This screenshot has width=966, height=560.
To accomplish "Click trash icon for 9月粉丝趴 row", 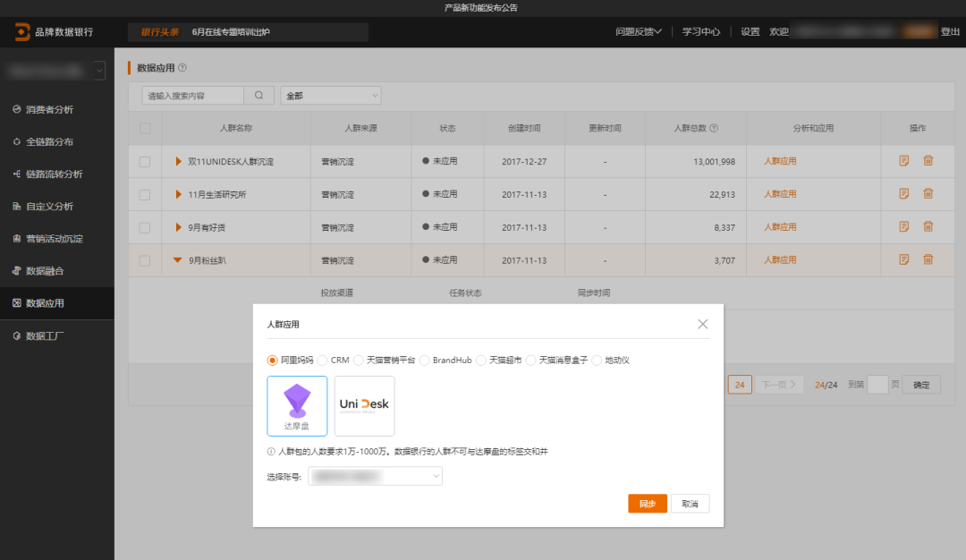I will pos(928,259).
